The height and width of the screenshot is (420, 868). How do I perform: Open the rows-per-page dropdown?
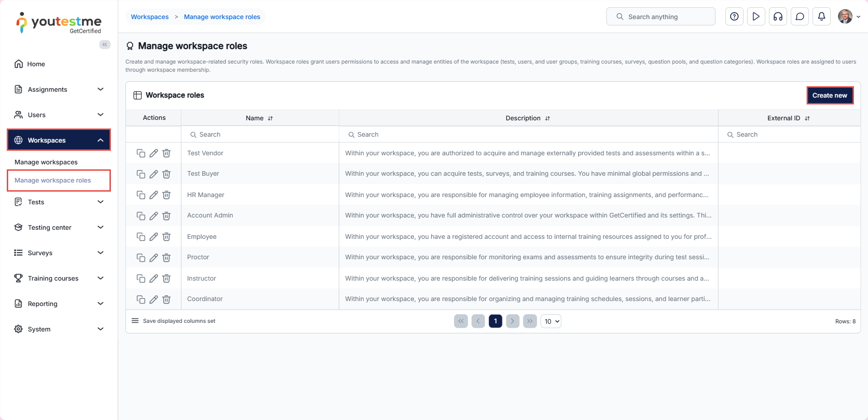(551, 321)
